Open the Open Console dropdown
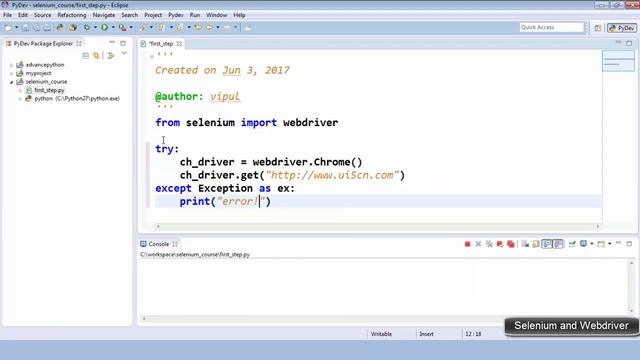 [610, 244]
